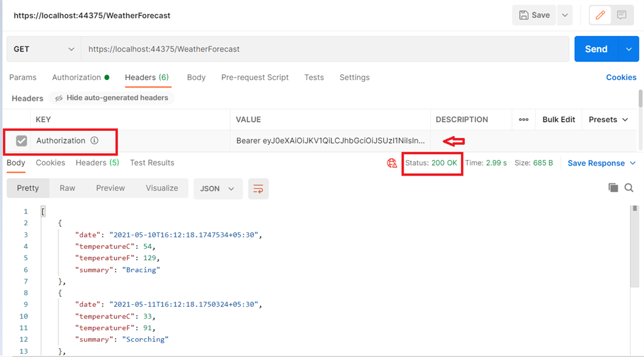
Task: Expand the Send button arrow
Action: [628, 49]
